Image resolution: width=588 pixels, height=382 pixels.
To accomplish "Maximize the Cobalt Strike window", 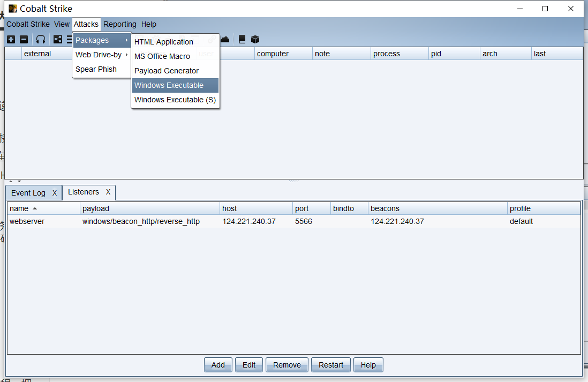I will (545, 9).
